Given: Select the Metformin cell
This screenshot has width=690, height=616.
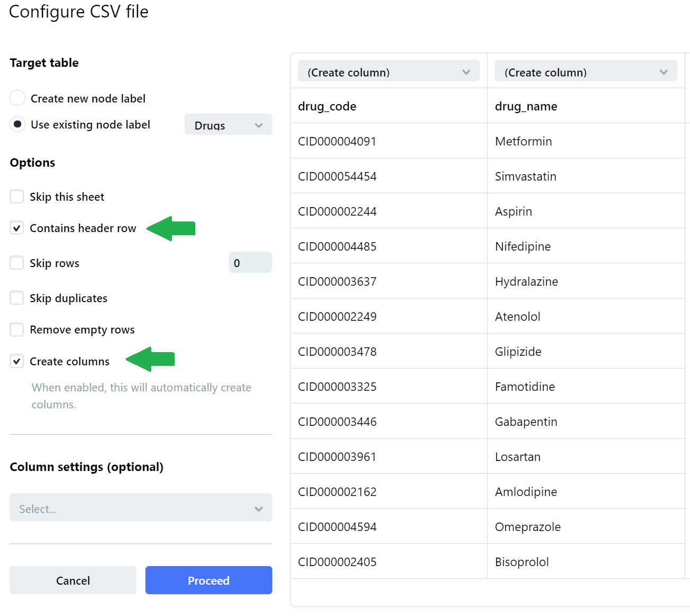Looking at the screenshot, I should pyautogui.click(x=523, y=141).
